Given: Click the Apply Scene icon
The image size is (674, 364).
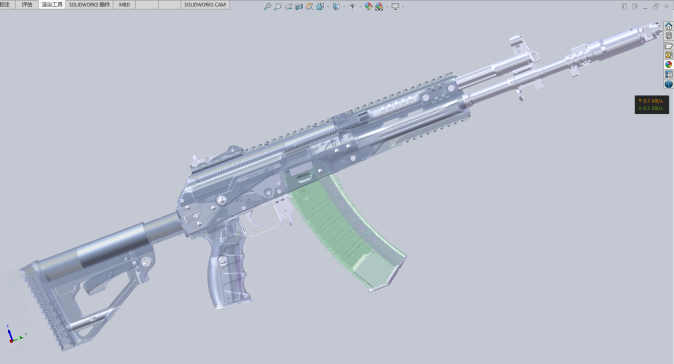Looking at the screenshot, I should click(x=379, y=6).
